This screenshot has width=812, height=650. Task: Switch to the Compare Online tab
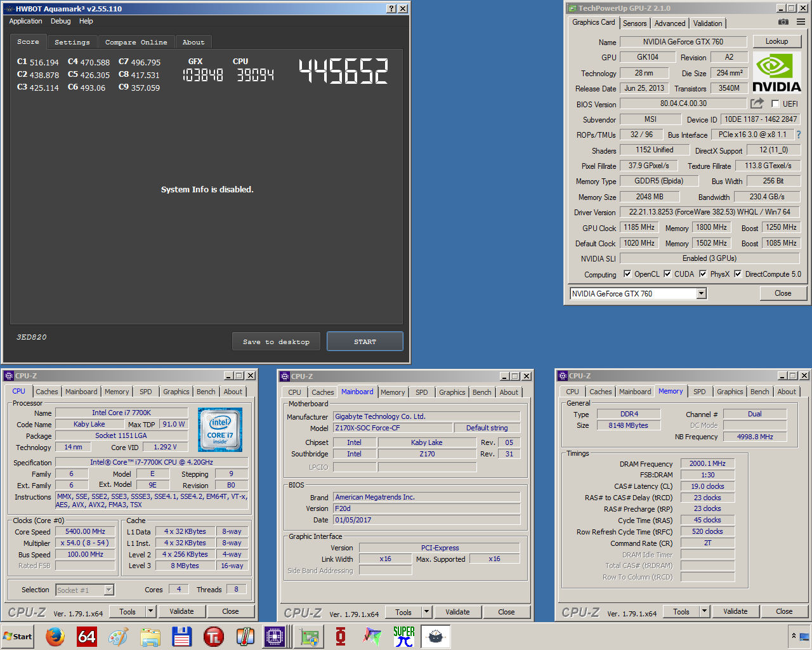coord(136,42)
